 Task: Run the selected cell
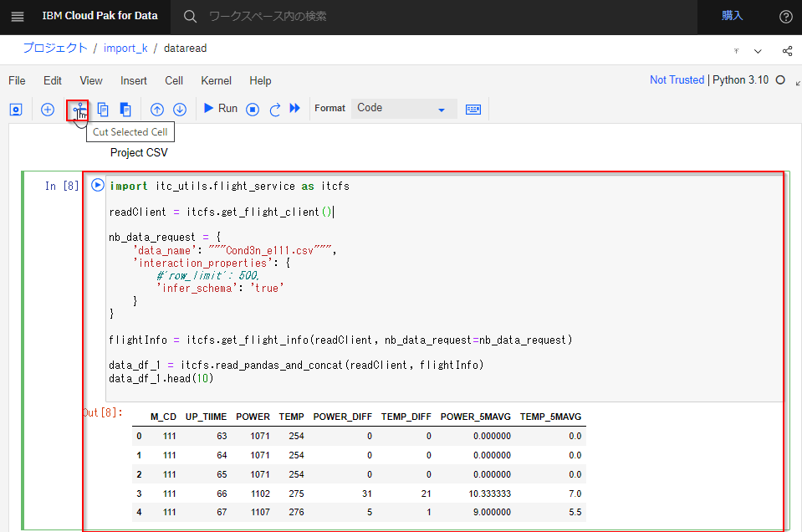pyautogui.click(x=221, y=109)
